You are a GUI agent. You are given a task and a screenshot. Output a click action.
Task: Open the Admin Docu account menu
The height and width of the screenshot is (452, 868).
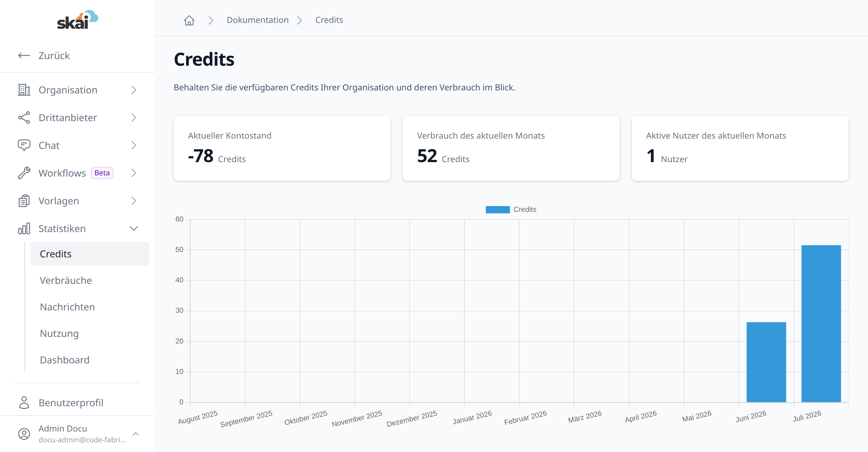(x=77, y=434)
